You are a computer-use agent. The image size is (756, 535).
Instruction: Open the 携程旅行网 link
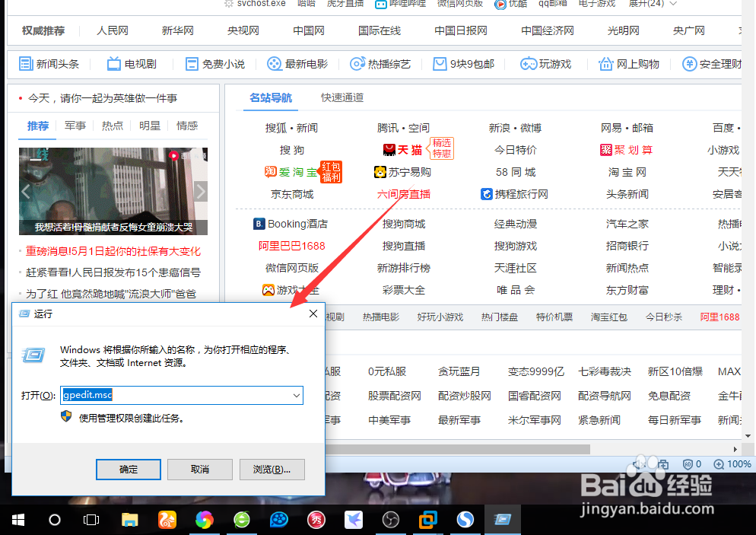click(x=514, y=194)
